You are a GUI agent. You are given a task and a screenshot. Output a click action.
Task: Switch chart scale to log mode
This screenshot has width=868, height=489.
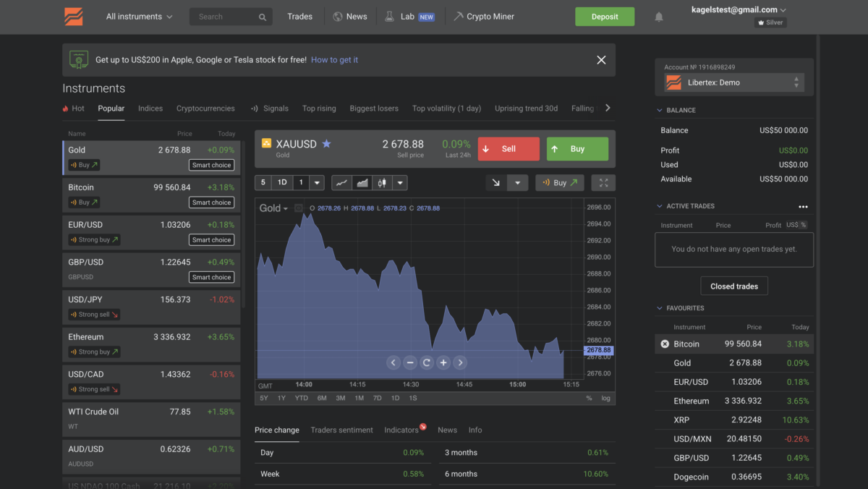[x=605, y=398]
